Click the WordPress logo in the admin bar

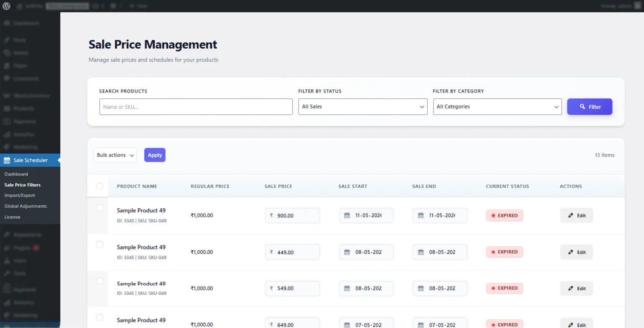click(x=7, y=6)
